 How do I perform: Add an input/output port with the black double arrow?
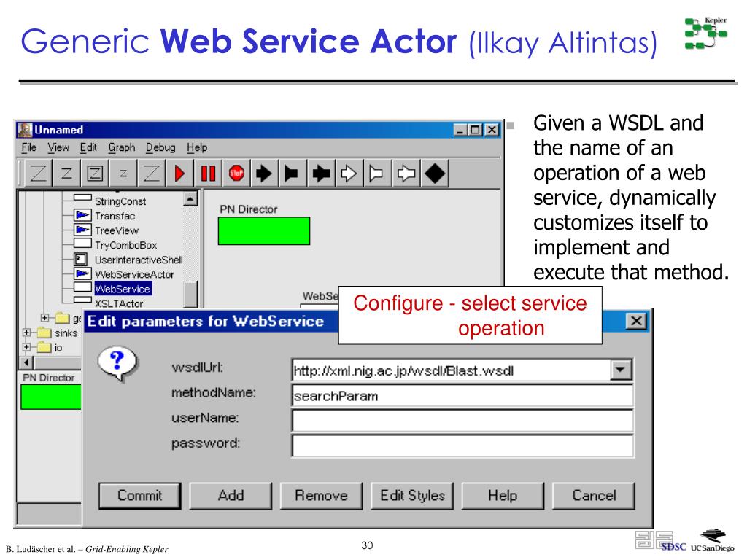pyautogui.click(x=321, y=174)
